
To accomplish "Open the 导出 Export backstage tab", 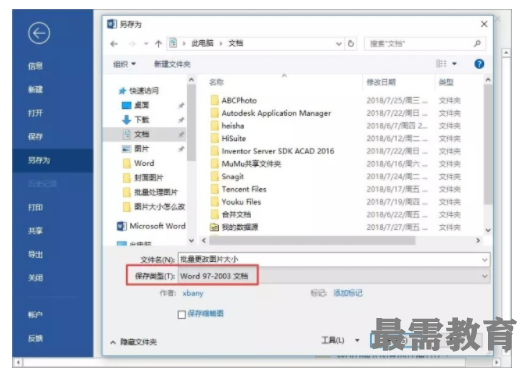I will (x=35, y=255).
